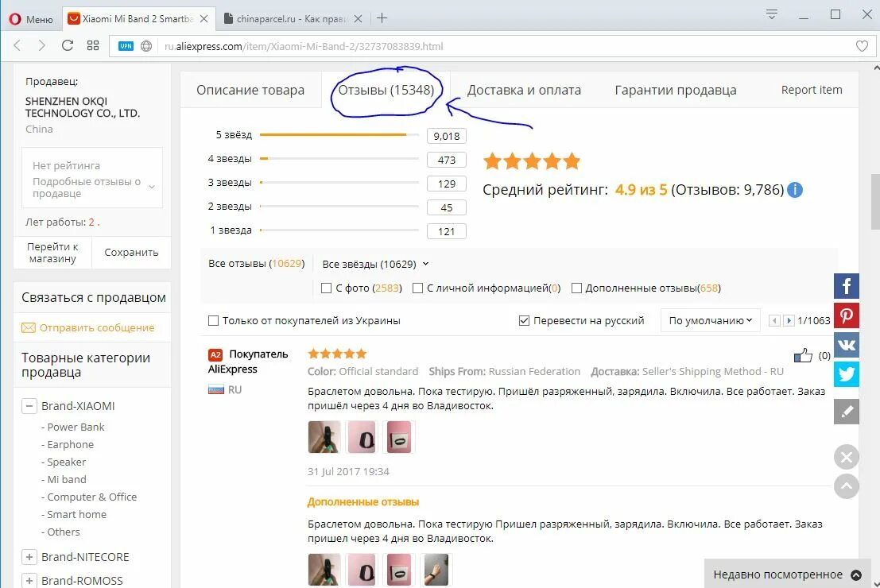The image size is (880, 588).
Task: Uncheck Перевести на русский
Action: click(x=524, y=320)
